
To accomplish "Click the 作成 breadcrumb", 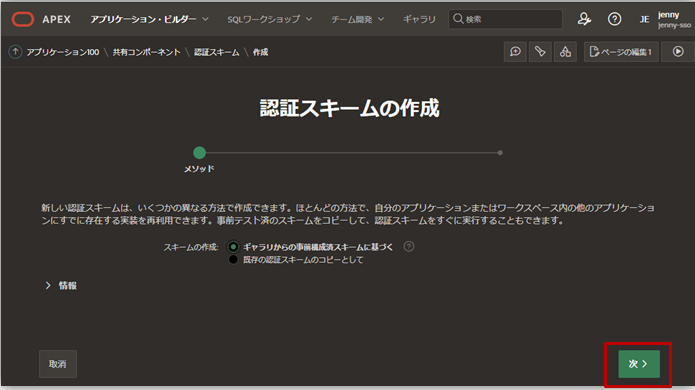I will pos(260,52).
